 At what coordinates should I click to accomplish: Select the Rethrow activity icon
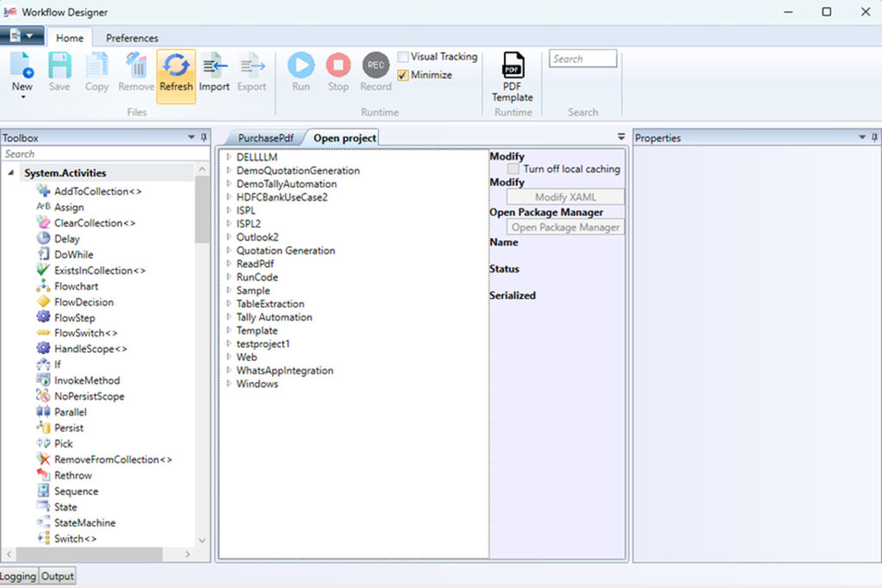(43, 475)
